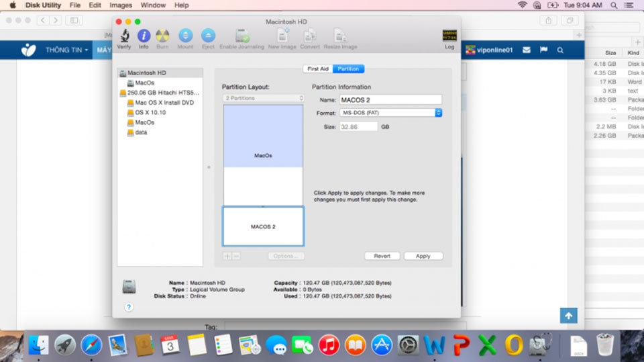Image resolution: width=644 pixels, height=362 pixels.
Task: Remove partition with minus button
Action: (237, 256)
